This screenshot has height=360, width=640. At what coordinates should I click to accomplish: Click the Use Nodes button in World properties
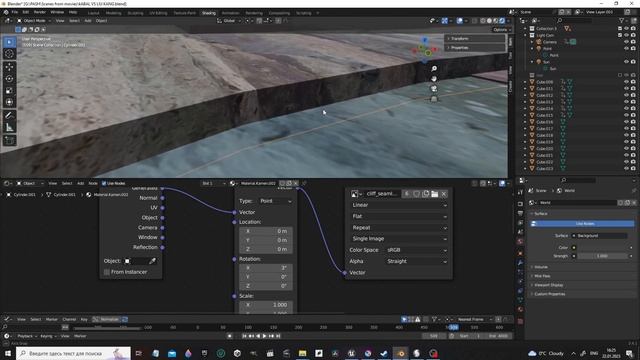click(582, 224)
